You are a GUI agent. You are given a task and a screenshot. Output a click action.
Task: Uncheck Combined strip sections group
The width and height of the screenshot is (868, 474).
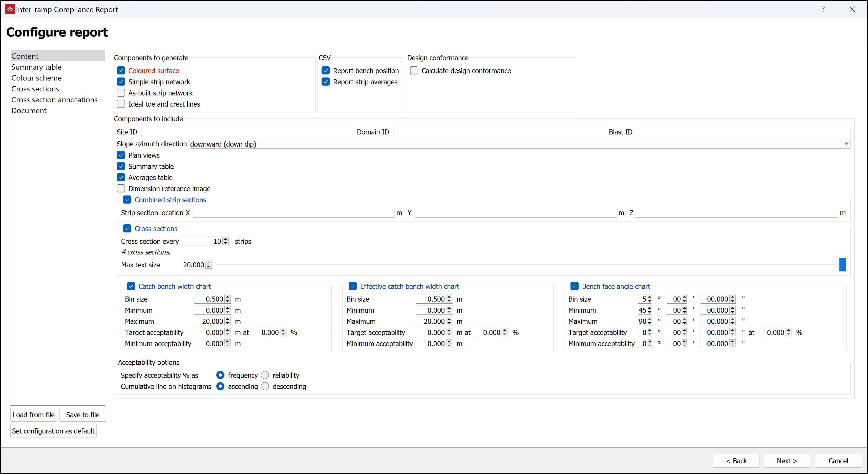pos(127,200)
